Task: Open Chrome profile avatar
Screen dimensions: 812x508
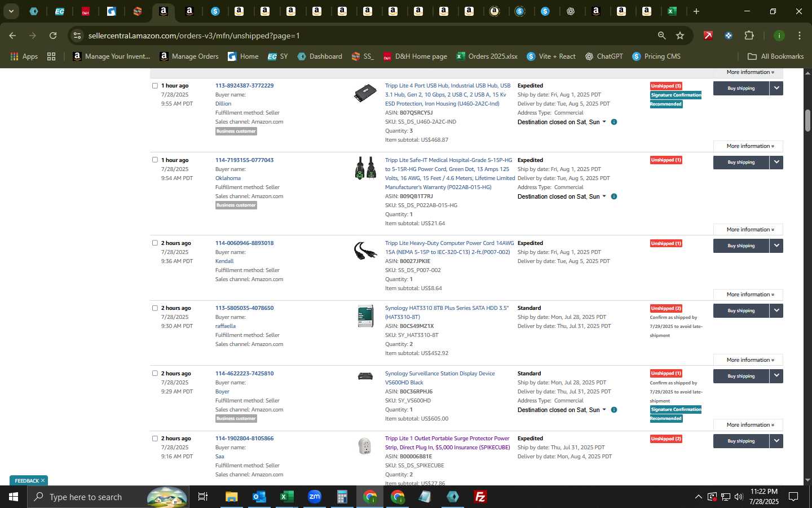Action: tap(779, 36)
